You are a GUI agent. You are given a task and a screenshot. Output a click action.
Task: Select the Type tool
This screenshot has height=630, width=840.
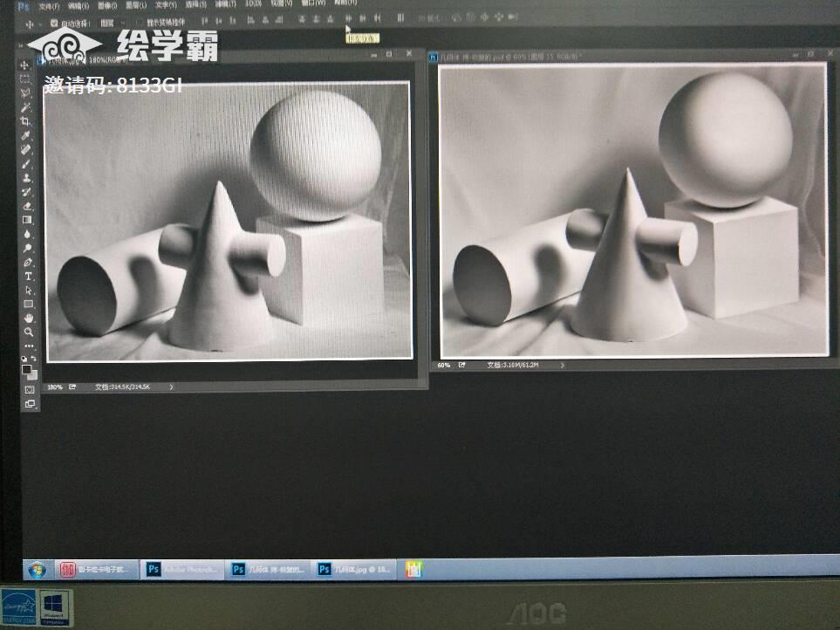pos(28,276)
